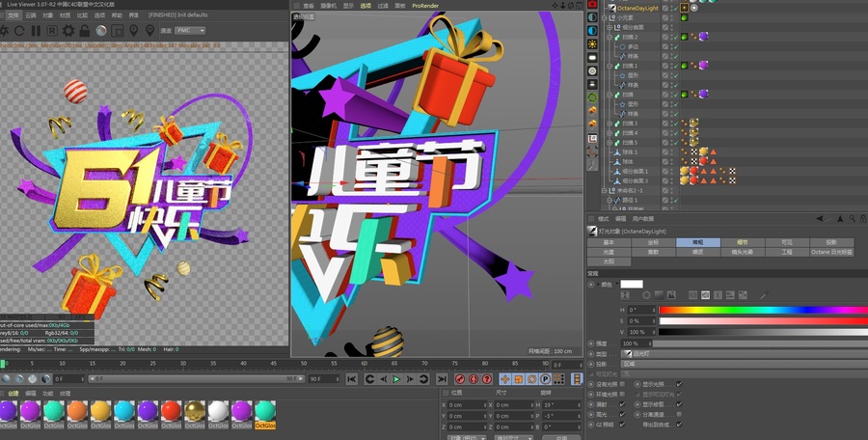The width and height of the screenshot is (868, 440).
Task: Uncheck GI 照明 checkbox
Action: (622, 425)
